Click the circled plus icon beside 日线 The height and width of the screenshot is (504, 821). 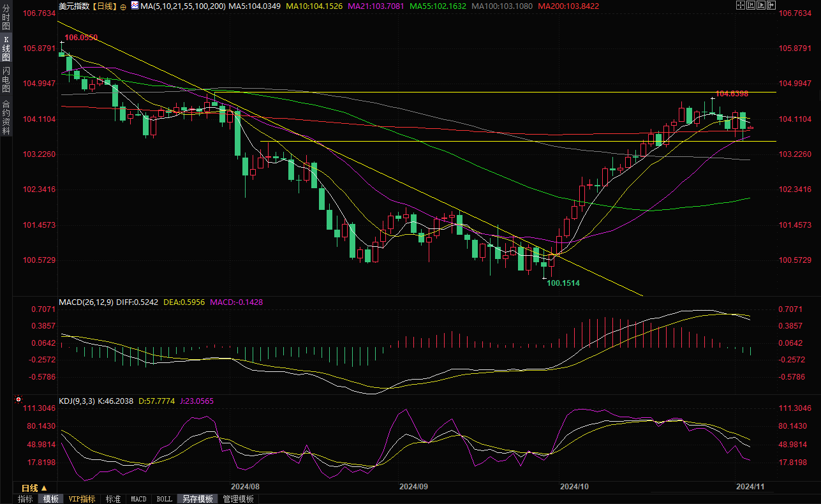[x=123, y=6]
